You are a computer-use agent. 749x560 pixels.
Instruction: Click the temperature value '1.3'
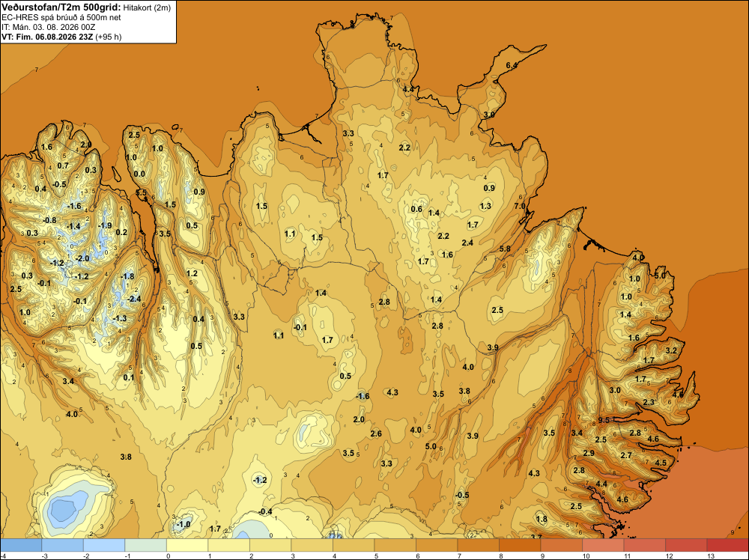click(485, 206)
